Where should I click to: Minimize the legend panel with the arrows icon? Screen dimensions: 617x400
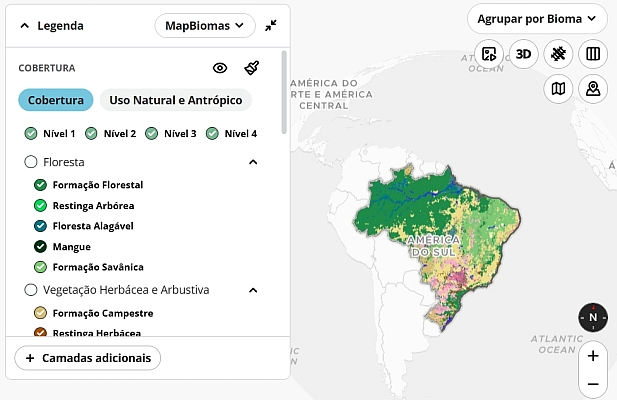tap(271, 26)
